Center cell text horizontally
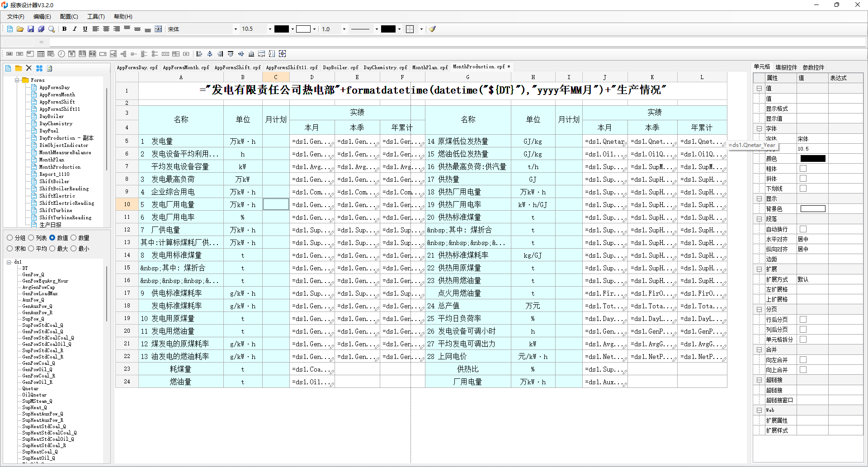This screenshot has height=467, width=868. 106,29
